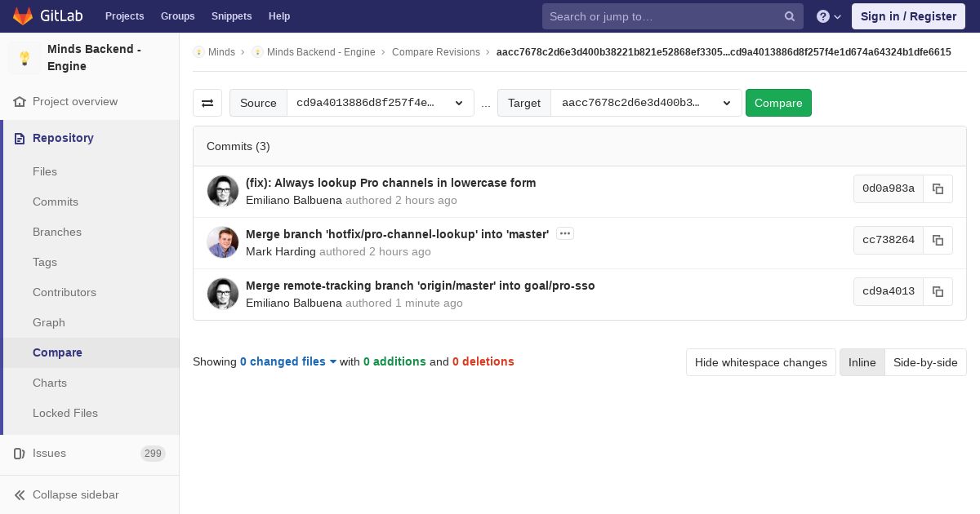Expand the 0 changed files dropdown
The width and height of the screenshot is (980, 514).
coord(288,361)
